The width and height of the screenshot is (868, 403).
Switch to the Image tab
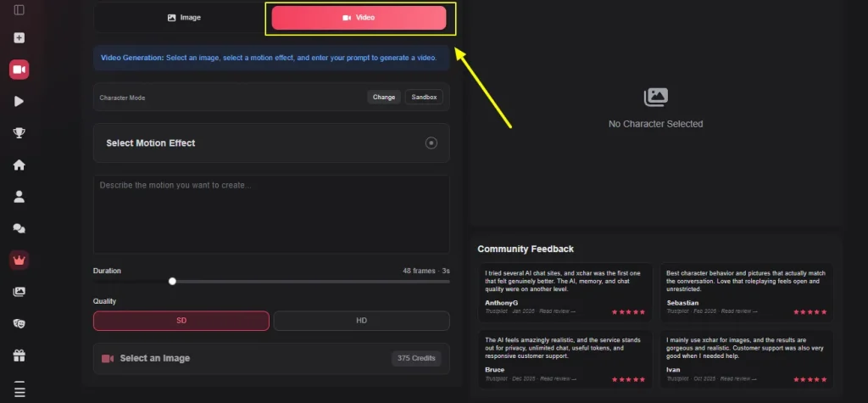[184, 18]
